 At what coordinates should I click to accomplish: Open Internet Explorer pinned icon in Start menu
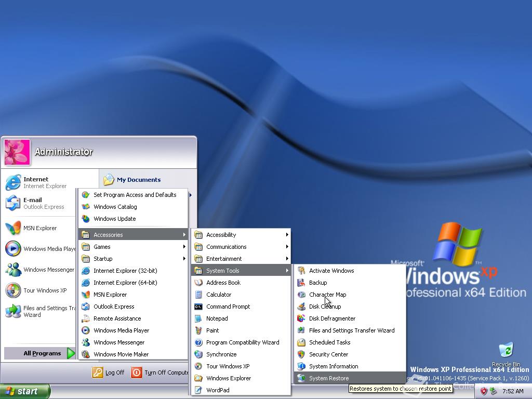[x=13, y=182]
